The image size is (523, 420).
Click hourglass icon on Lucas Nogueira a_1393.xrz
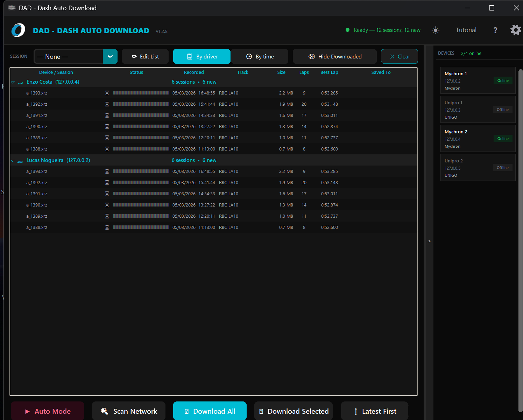point(107,171)
